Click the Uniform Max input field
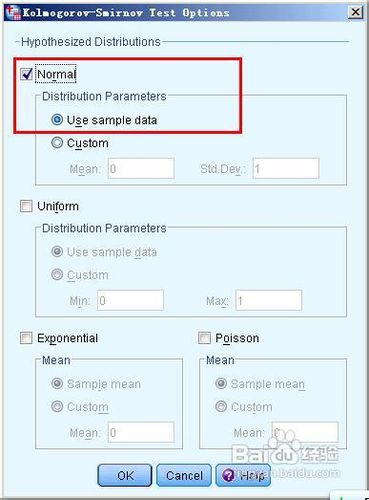Viewport: 369px width, 500px height. click(x=269, y=301)
